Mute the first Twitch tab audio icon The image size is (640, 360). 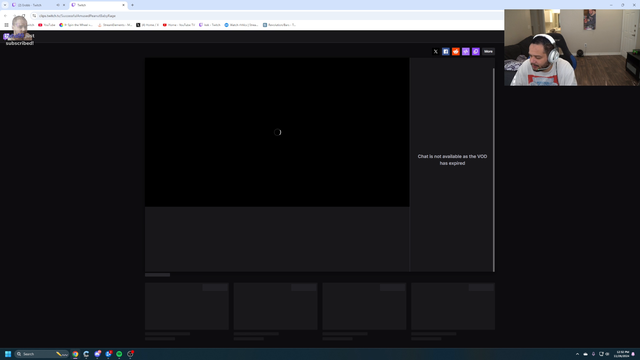click(x=58, y=5)
